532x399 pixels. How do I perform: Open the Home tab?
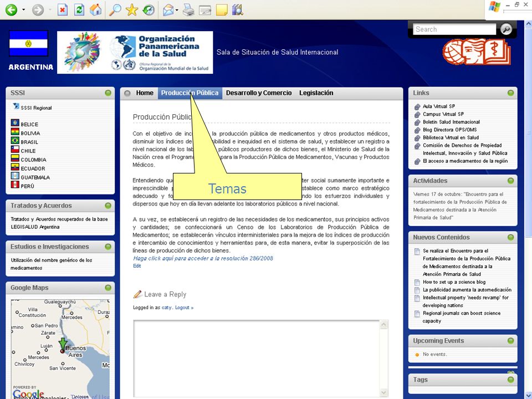coord(145,93)
